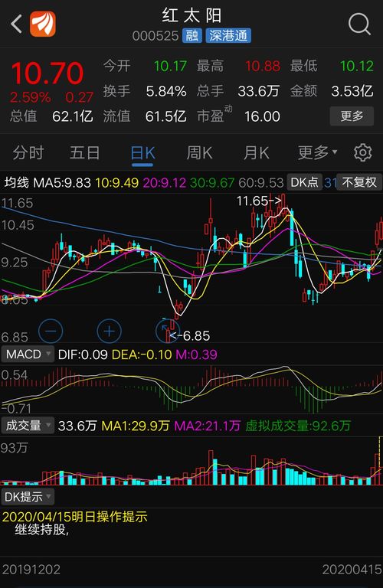The image size is (383, 588).
Task: Tap the green 30:9.67 MA value
Action: coord(212,183)
